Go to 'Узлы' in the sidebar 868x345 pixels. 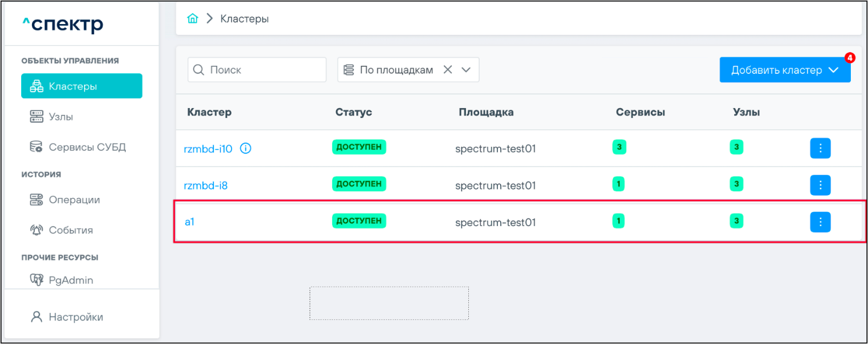pos(61,117)
